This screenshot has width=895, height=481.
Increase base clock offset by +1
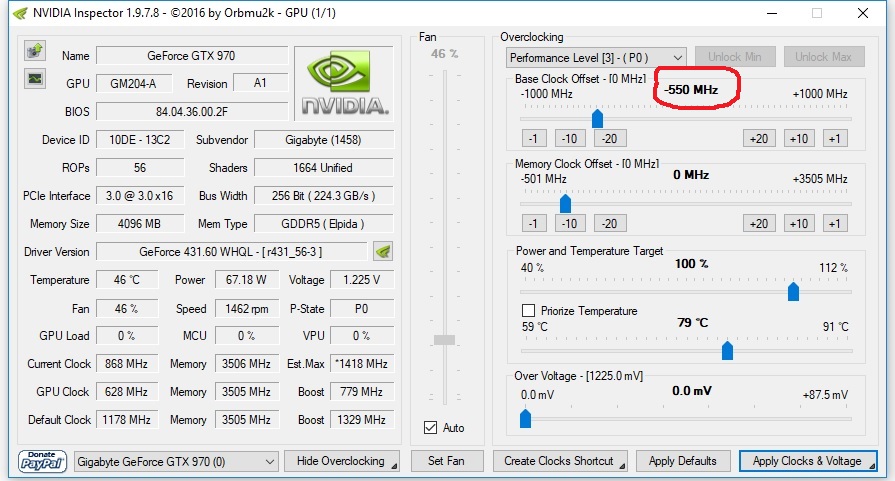click(x=835, y=139)
